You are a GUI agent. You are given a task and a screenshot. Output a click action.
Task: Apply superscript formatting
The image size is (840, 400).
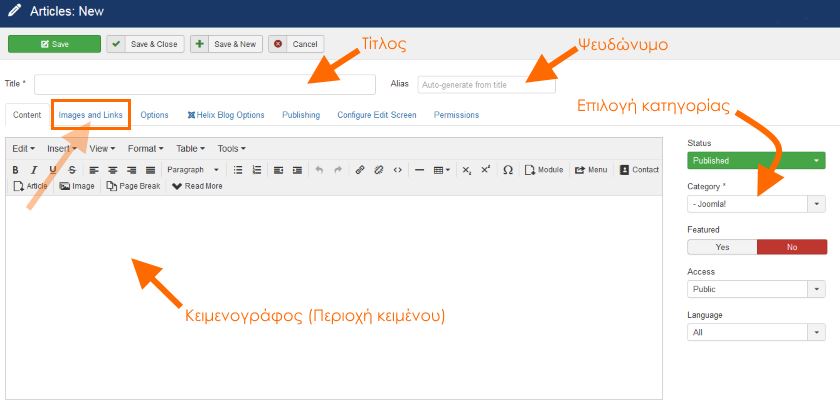[x=485, y=170]
